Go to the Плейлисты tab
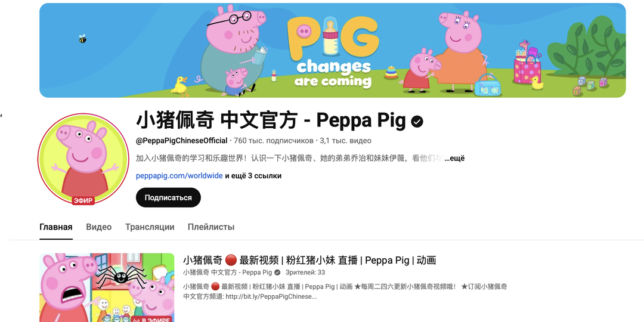644x322 pixels. click(211, 227)
